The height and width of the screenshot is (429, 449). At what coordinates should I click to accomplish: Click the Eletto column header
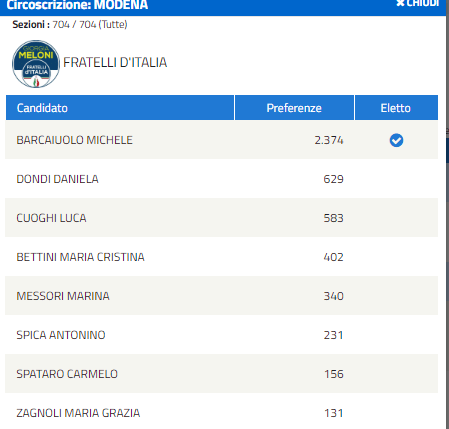[396, 108]
